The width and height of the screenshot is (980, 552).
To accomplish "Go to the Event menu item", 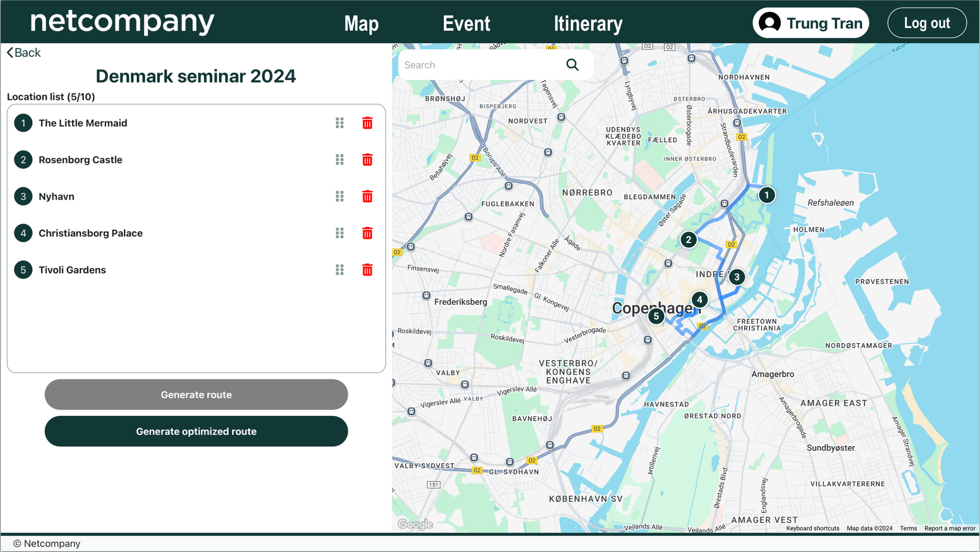I will [466, 23].
